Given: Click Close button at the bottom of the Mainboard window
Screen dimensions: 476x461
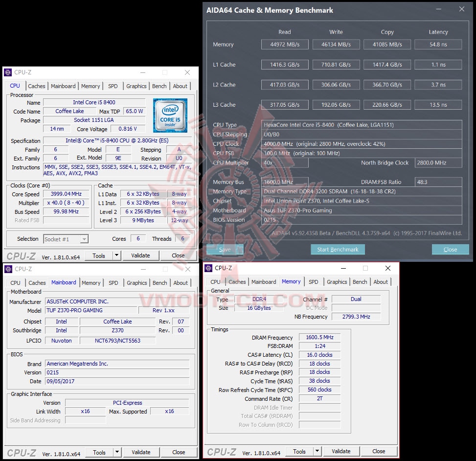Looking at the screenshot, I should click(x=179, y=453).
